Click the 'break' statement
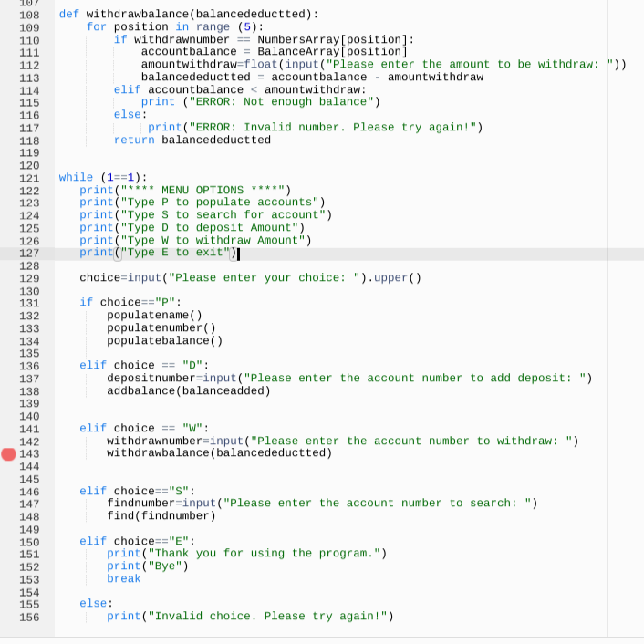The height and width of the screenshot is (644, 644). [x=124, y=578]
